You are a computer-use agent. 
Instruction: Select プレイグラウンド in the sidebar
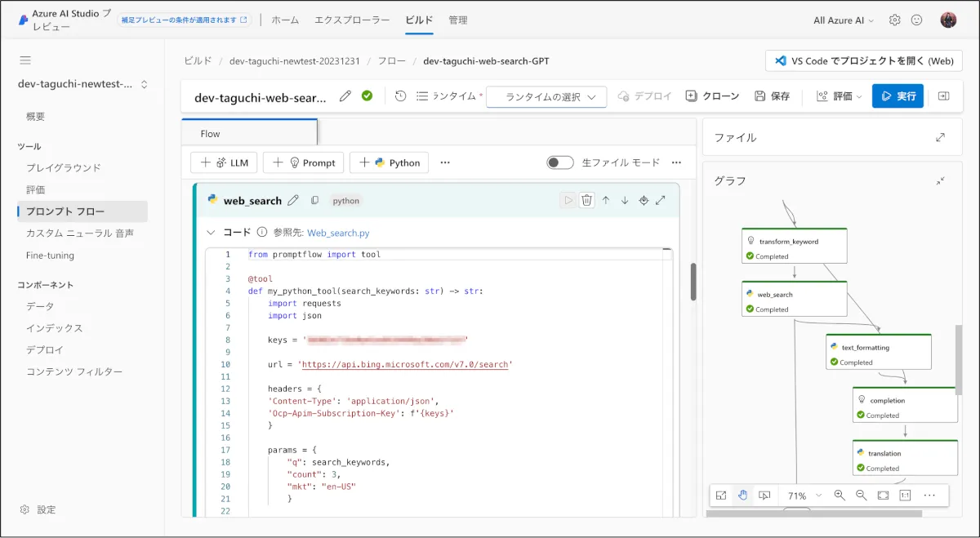[64, 167]
